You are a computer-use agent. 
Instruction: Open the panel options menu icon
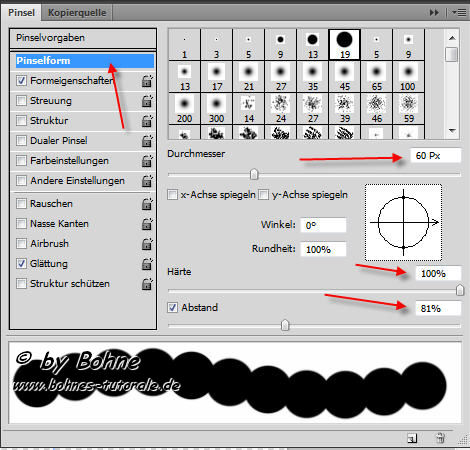pyautogui.click(x=459, y=13)
